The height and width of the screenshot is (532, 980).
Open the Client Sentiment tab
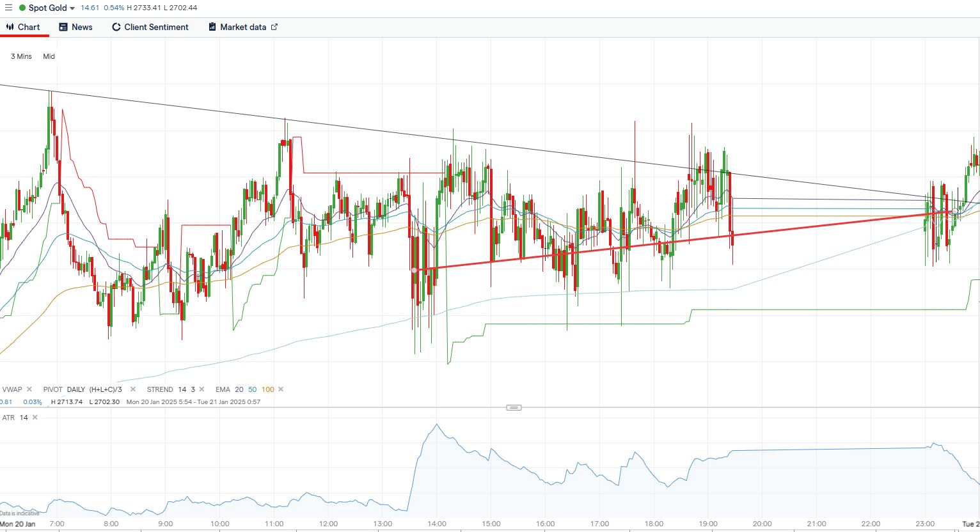150,27
